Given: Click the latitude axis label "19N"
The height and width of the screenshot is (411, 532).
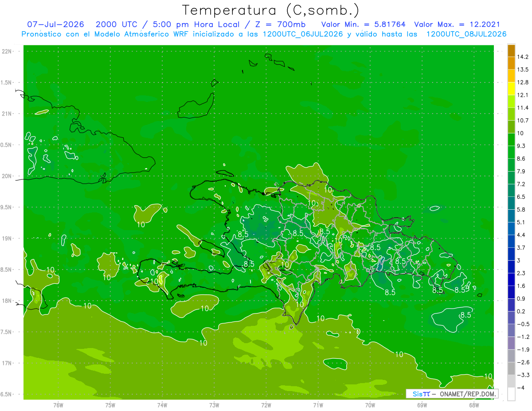Looking at the screenshot, I should (x=7, y=239).
